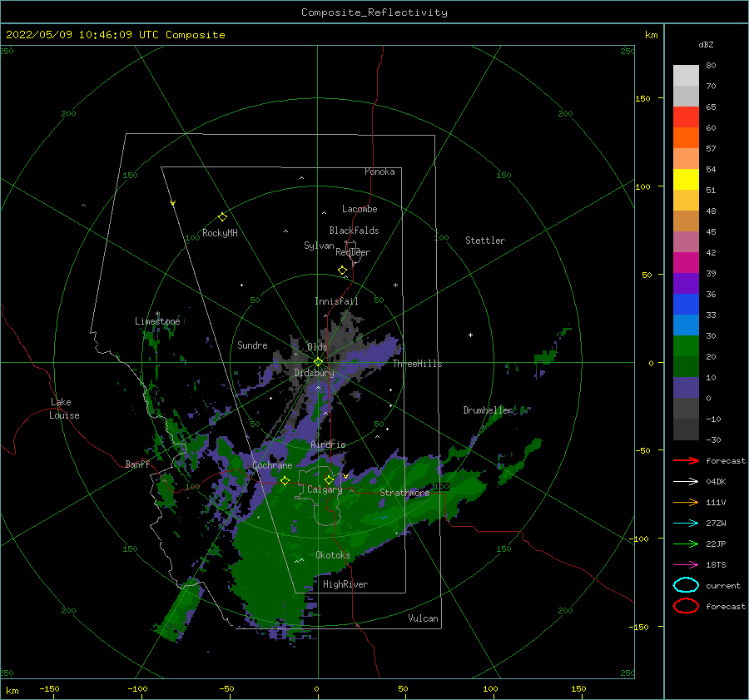Click the Blackfalds label
This screenshot has width=749, height=700.
point(354,231)
